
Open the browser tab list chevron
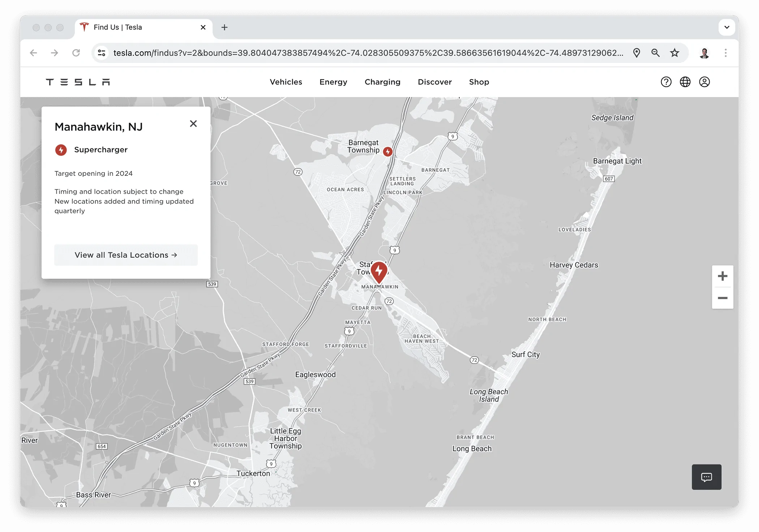click(726, 27)
